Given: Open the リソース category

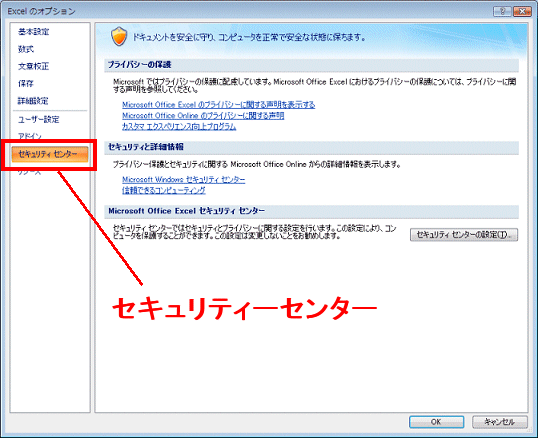Looking at the screenshot, I should (30, 172).
